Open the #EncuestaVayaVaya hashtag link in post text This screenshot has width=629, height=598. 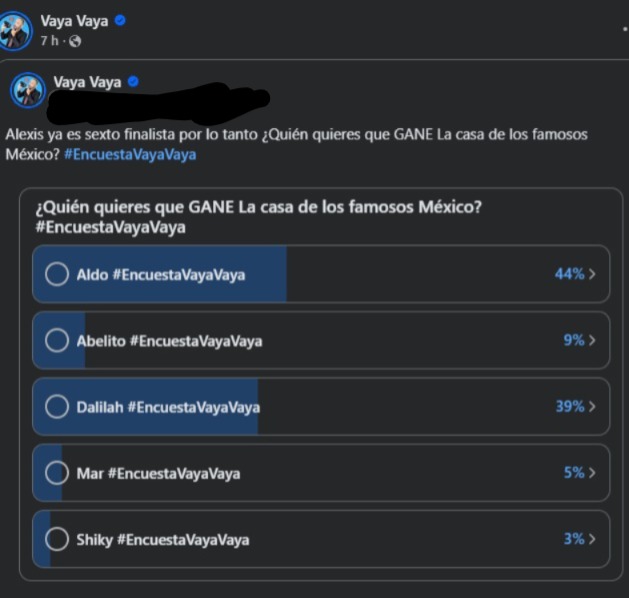(x=130, y=154)
